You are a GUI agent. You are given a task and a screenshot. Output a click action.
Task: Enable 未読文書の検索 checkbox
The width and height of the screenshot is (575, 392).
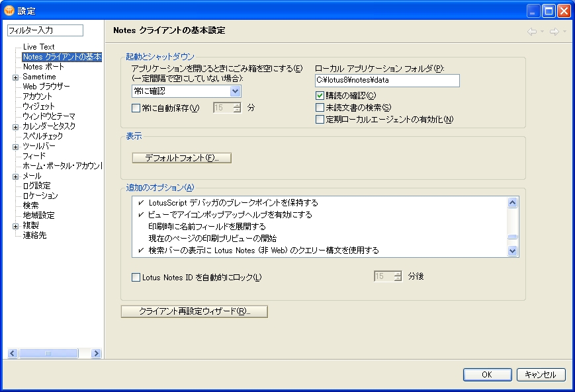click(x=320, y=108)
